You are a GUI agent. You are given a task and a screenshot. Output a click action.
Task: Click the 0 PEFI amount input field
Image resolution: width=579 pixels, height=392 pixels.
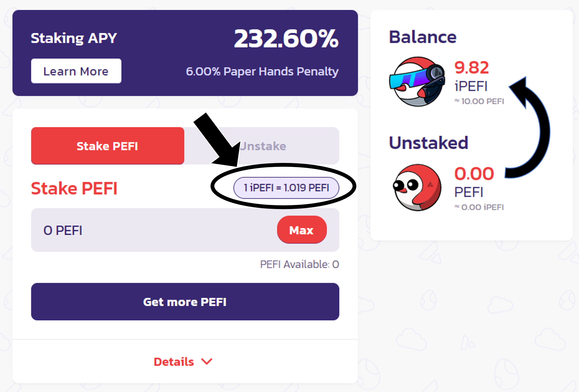point(185,230)
